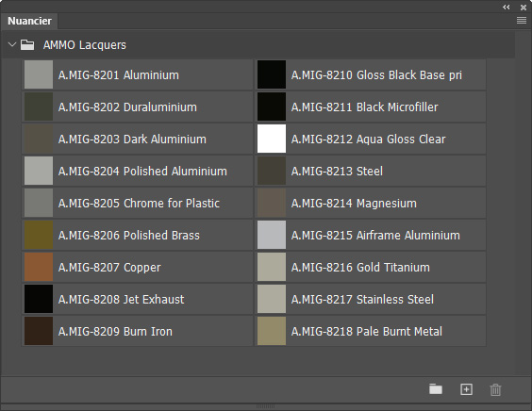
Task: Click the 'A.MIG-8214 Magnesium' label text
Action: pos(354,204)
